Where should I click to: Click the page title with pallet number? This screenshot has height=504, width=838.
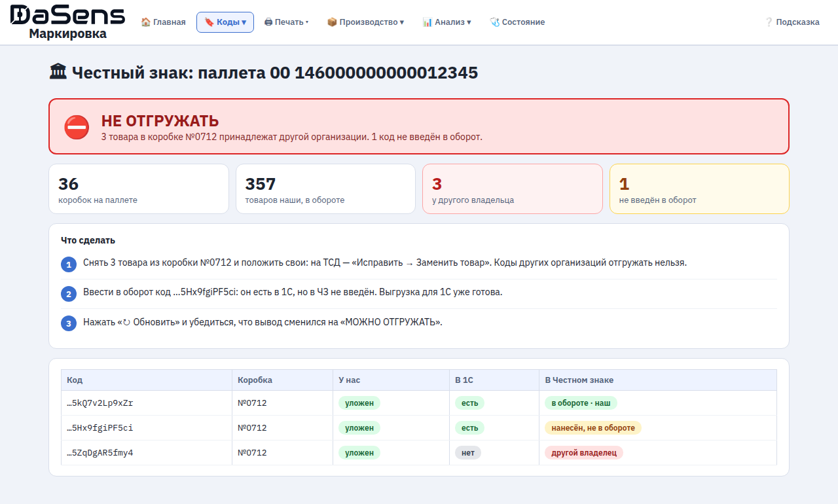pos(264,72)
